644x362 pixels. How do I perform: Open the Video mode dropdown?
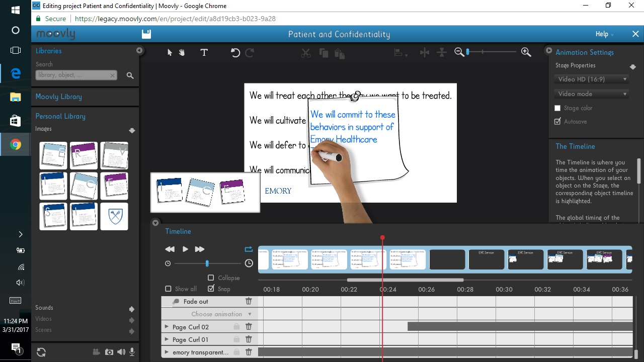coord(592,94)
